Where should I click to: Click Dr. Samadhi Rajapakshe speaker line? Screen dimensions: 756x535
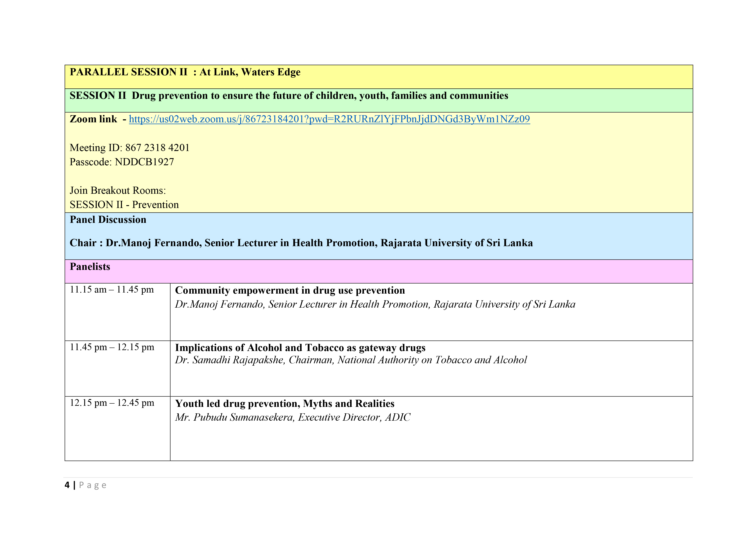click(x=351, y=360)
